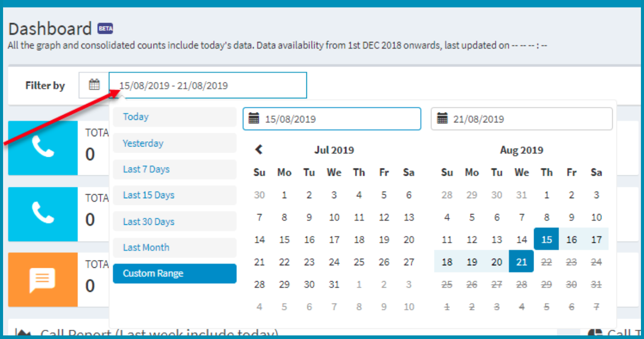This screenshot has width=644, height=339.
Task: Select 6 in the Jul 2019 first row
Action: click(x=409, y=195)
